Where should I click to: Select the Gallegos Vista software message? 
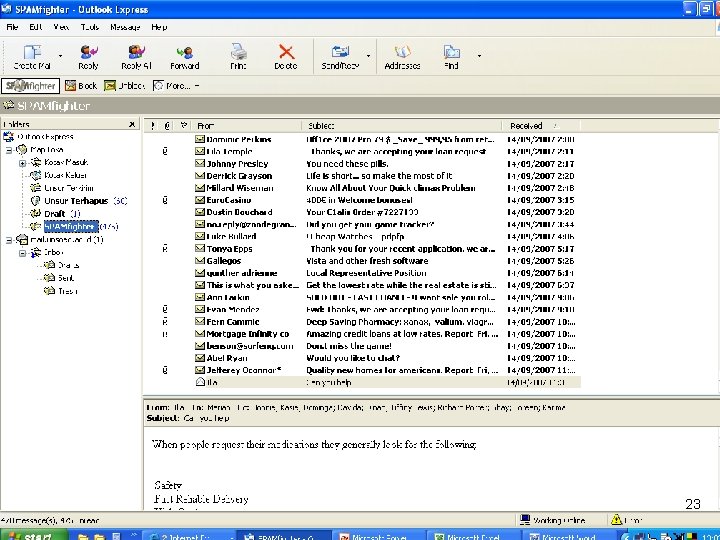(363, 261)
